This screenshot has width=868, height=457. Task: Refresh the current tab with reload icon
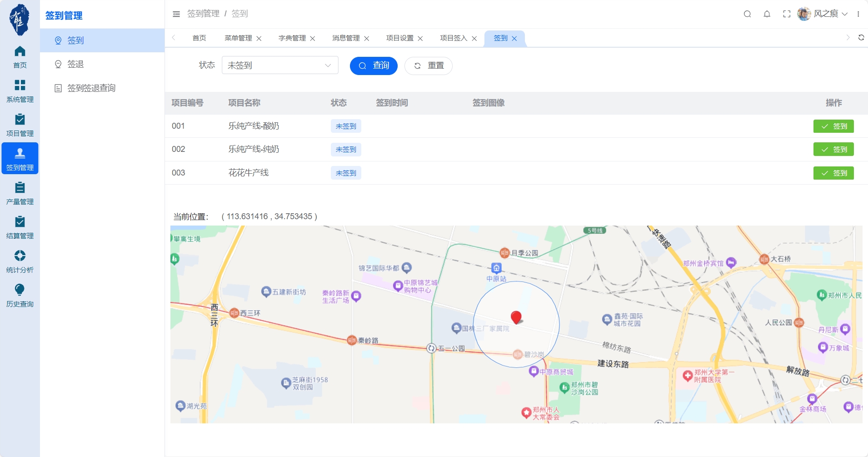861,38
